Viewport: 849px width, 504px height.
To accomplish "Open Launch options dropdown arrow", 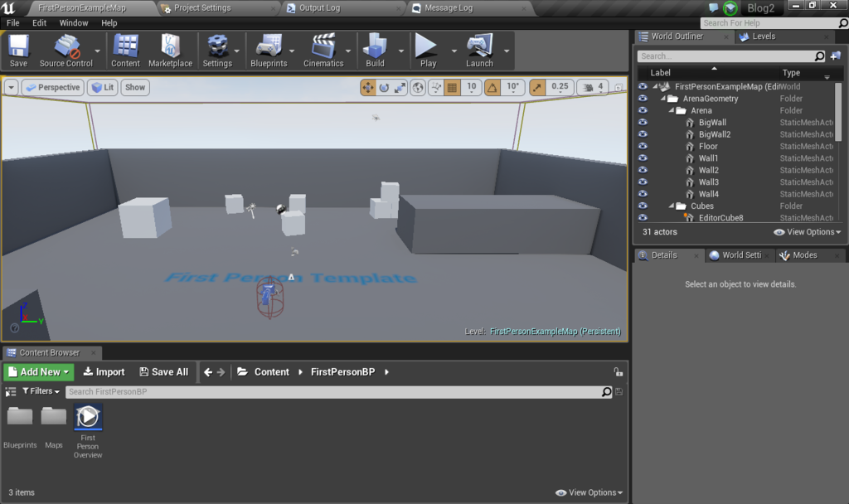I will (x=507, y=51).
